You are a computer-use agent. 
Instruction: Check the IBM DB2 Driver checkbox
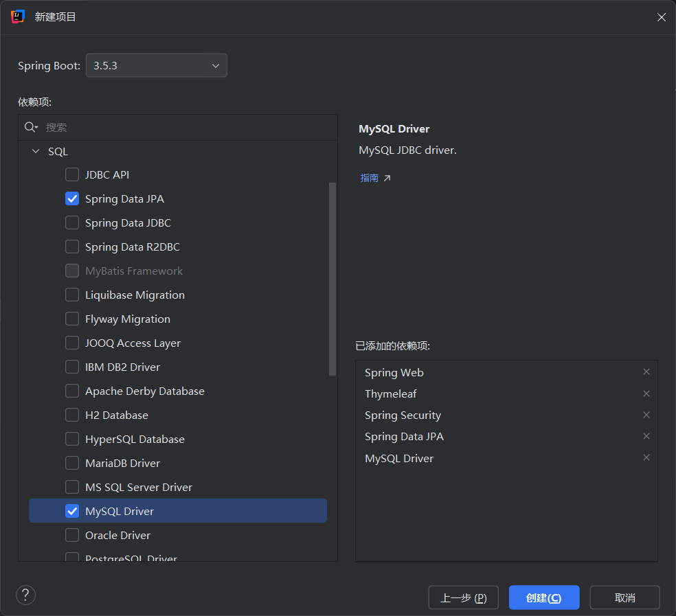72,367
